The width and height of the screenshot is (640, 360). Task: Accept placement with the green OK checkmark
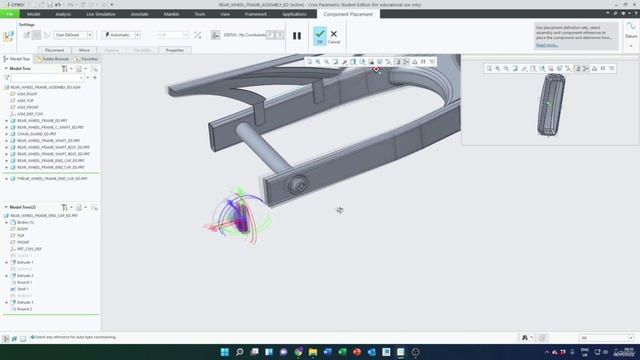coord(320,36)
